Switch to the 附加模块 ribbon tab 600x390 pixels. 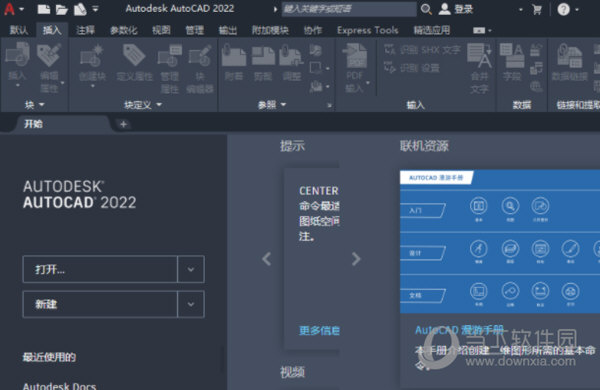coord(270,30)
